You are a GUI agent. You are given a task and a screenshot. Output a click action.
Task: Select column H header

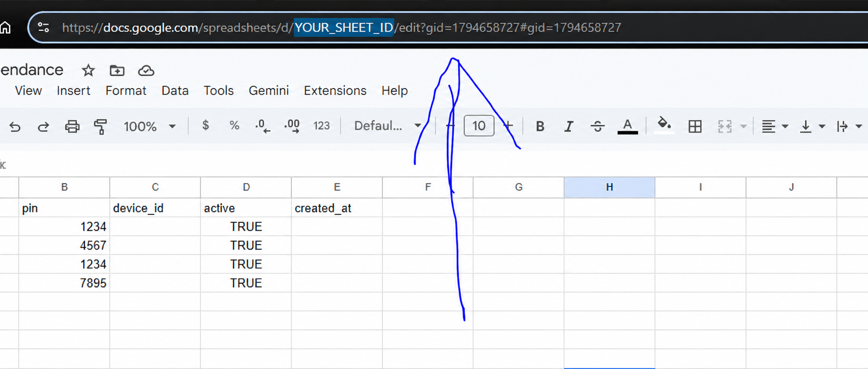click(609, 187)
